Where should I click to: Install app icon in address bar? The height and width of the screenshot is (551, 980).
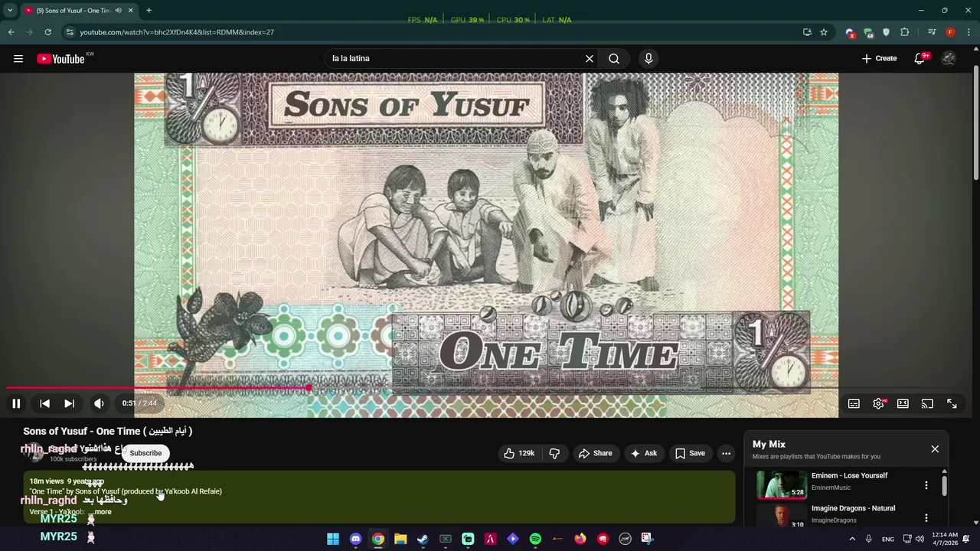pyautogui.click(x=807, y=32)
